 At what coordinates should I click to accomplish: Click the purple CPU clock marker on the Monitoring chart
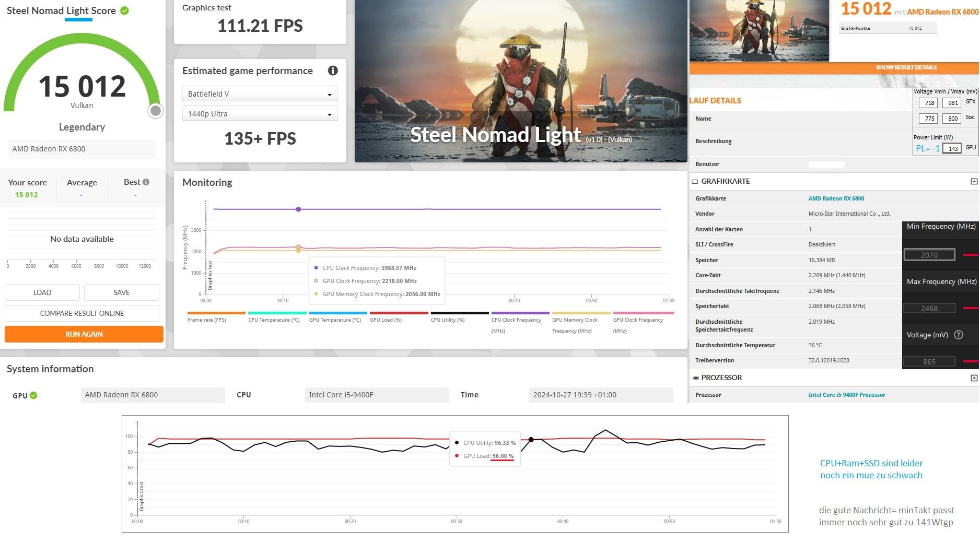click(298, 209)
